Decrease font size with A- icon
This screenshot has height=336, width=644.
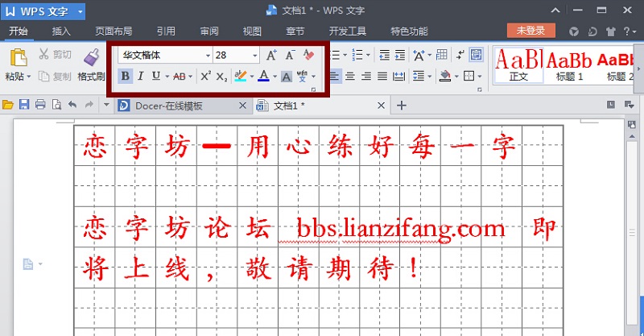point(290,55)
